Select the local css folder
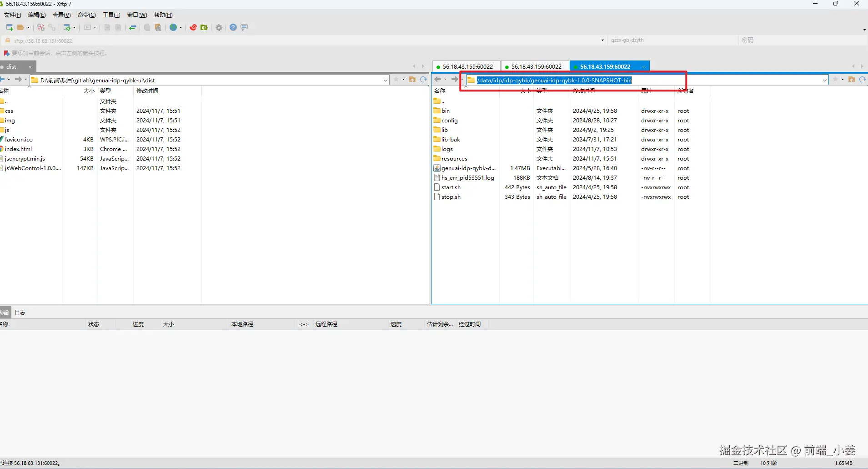 pyautogui.click(x=9, y=111)
